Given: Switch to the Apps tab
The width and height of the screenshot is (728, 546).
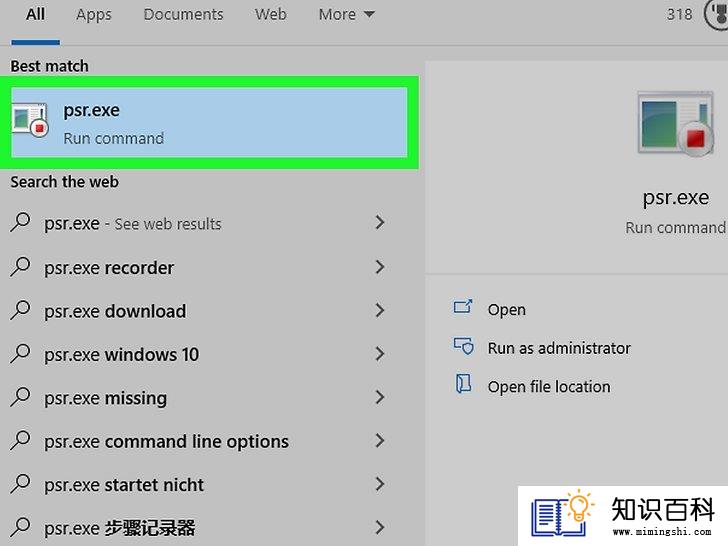Looking at the screenshot, I should (x=94, y=14).
